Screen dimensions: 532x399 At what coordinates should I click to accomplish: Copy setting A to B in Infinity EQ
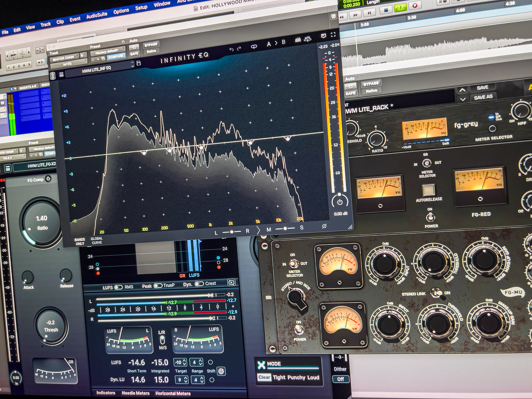tap(276, 43)
